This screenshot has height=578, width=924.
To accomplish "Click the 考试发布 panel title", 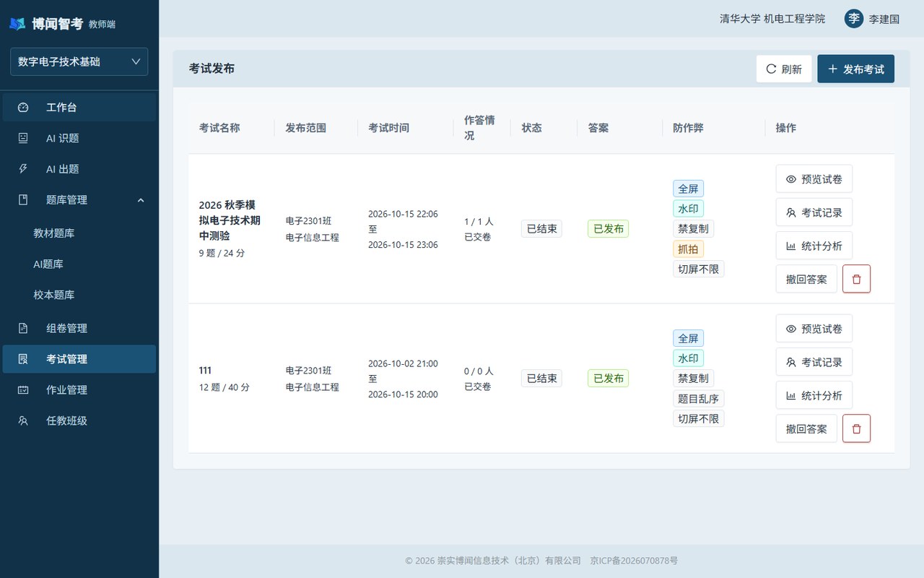I will (x=212, y=69).
